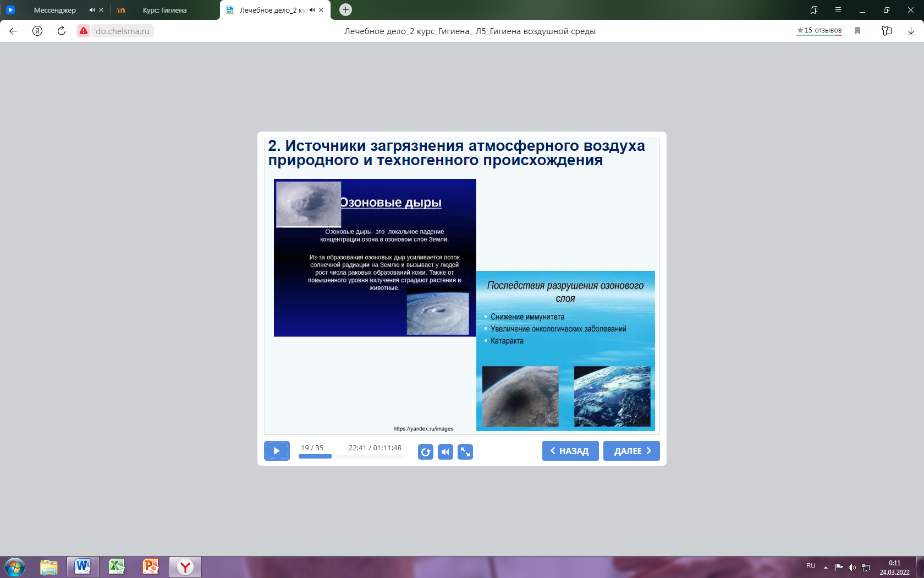Mute audio on the Лечебное дело tab

[x=312, y=10]
